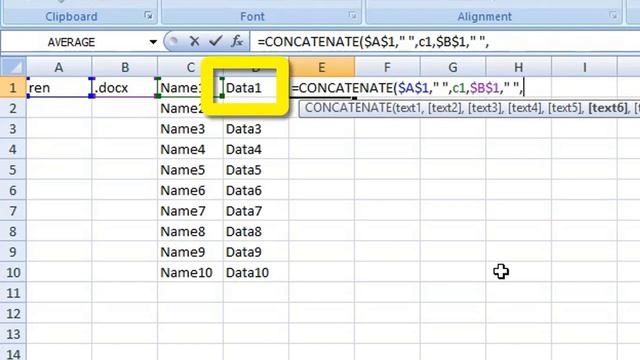
Task: Click cell containing 'Name4'
Action: pos(190,149)
